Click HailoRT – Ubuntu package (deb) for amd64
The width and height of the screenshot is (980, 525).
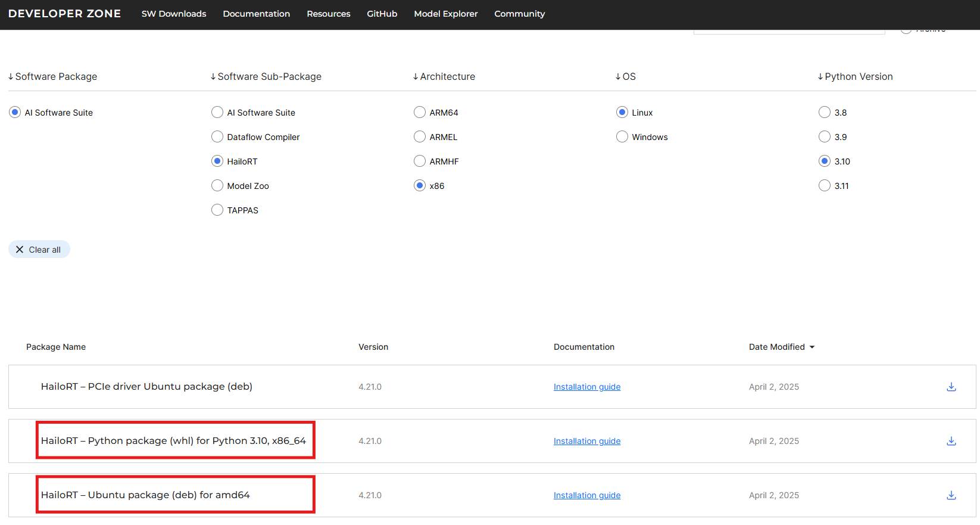pyautogui.click(x=145, y=495)
